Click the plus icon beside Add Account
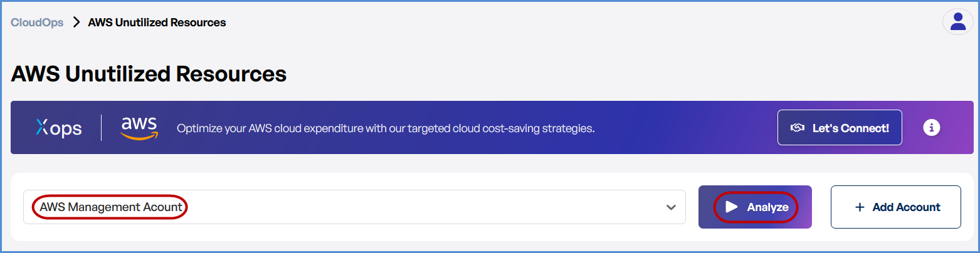The width and height of the screenshot is (980, 253). [x=860, y=207]
